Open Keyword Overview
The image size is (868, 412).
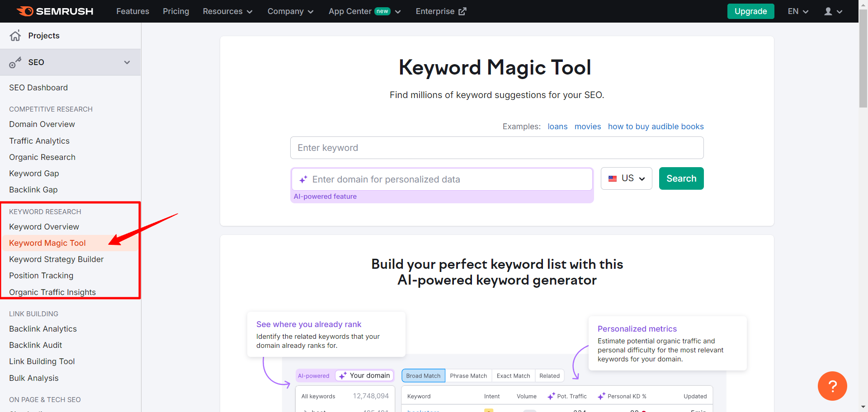[44, 227]
